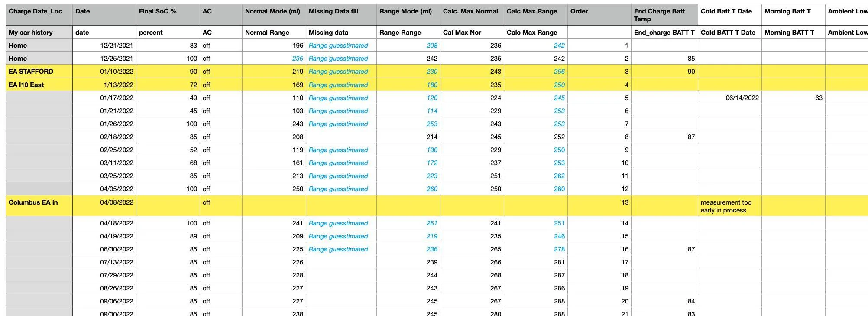This screenshot has width=868, height=316.
Task: Click the 'Morning BATT T' subheader cell
Action: (793, 32)
